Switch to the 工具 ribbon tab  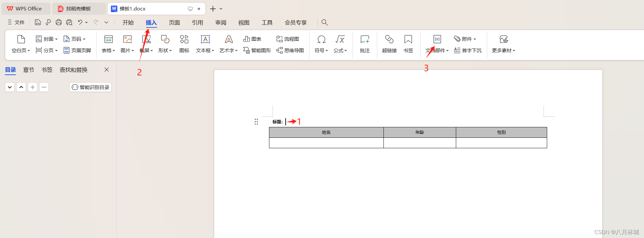coord(267,23)
